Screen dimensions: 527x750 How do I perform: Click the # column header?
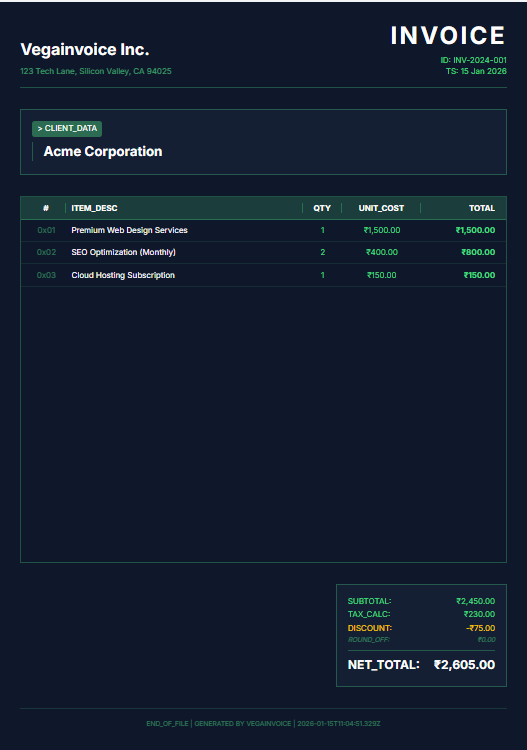(46, 208)
